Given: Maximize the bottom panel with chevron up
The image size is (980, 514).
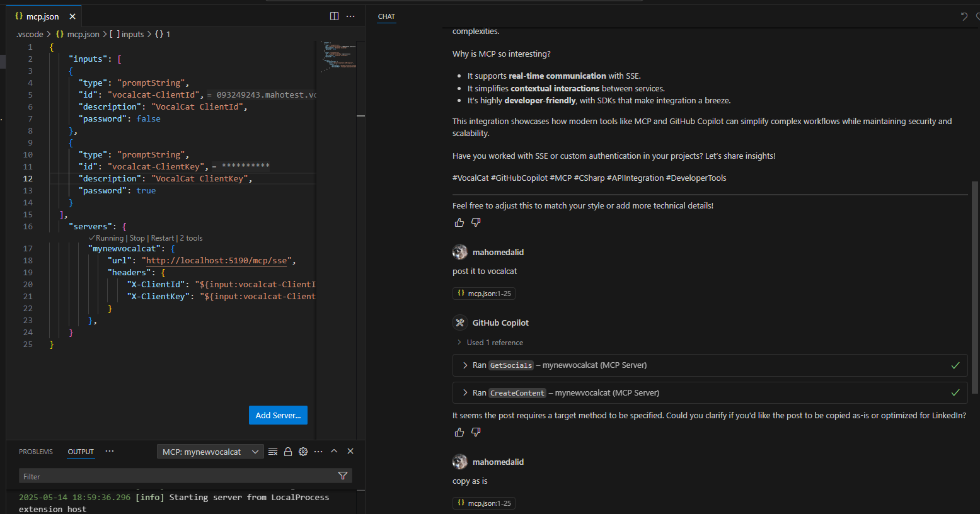Looking at the screenshot, I should pyautogui.click(x=334, y=451).
